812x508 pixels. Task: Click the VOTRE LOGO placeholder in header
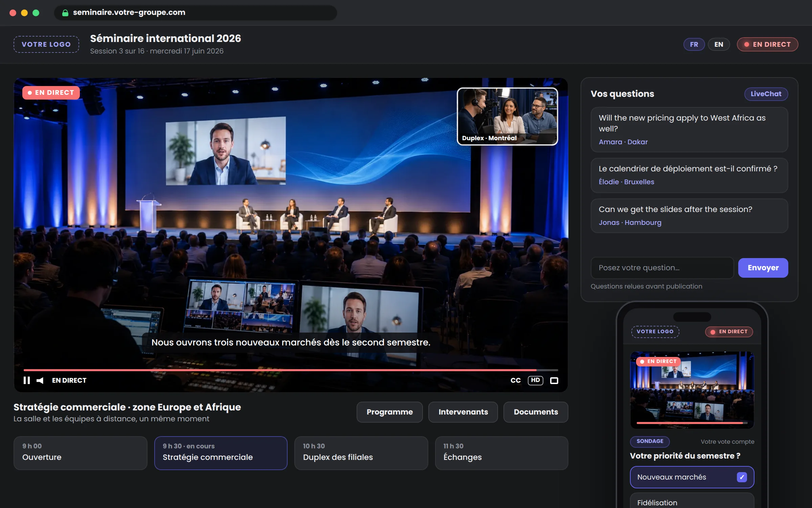[46, 44]
